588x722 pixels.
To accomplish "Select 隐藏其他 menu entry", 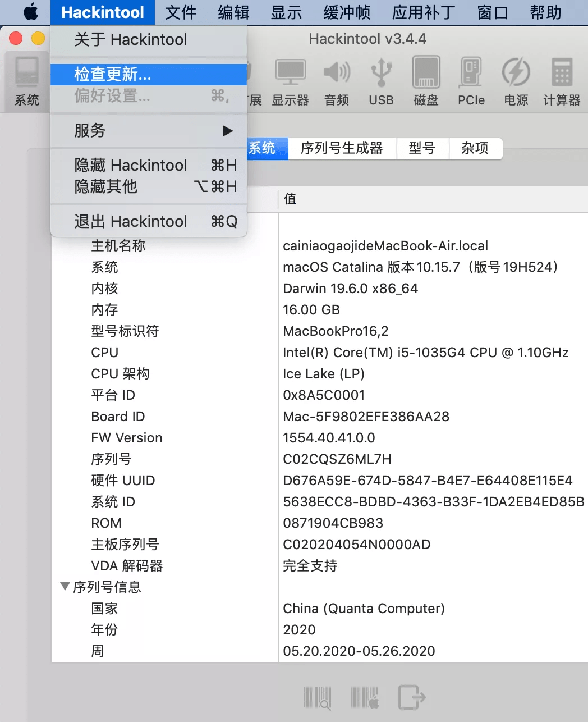I will pos(149,186).
